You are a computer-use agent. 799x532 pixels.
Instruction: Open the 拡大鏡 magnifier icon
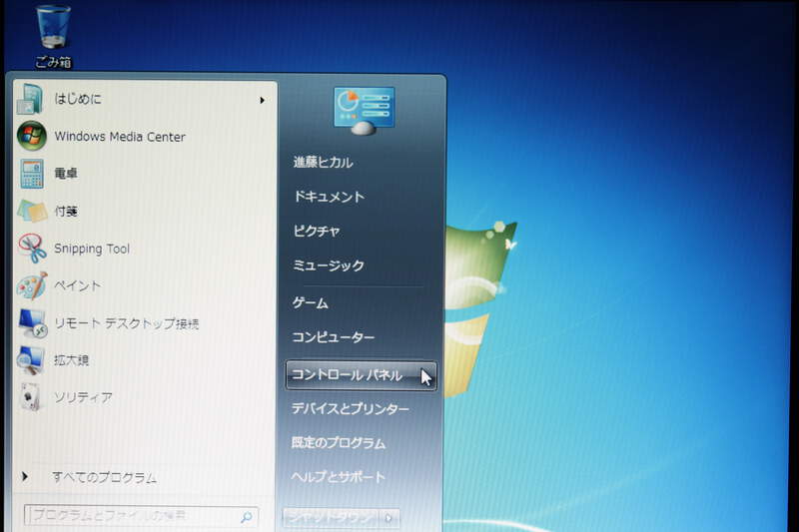click(x=31, y=360)
